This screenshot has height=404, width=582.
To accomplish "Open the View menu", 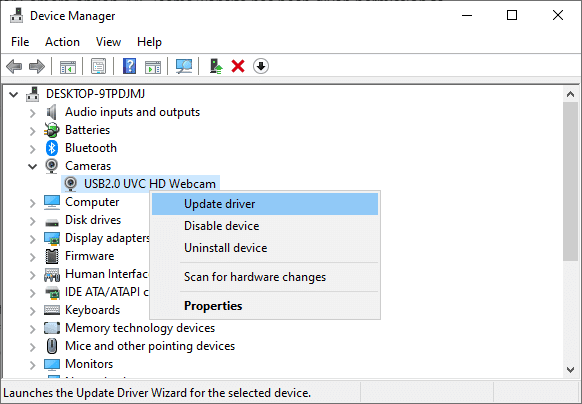I will [108, 42].
